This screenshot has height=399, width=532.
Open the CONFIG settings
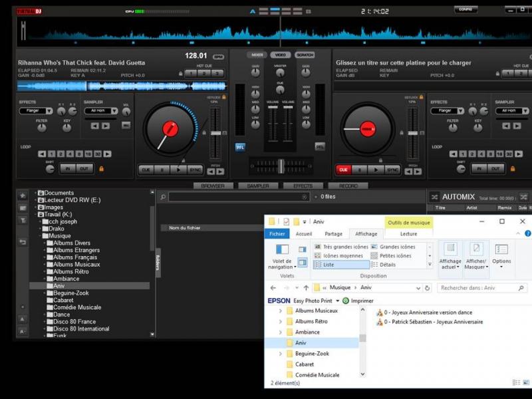coord(465,9)
